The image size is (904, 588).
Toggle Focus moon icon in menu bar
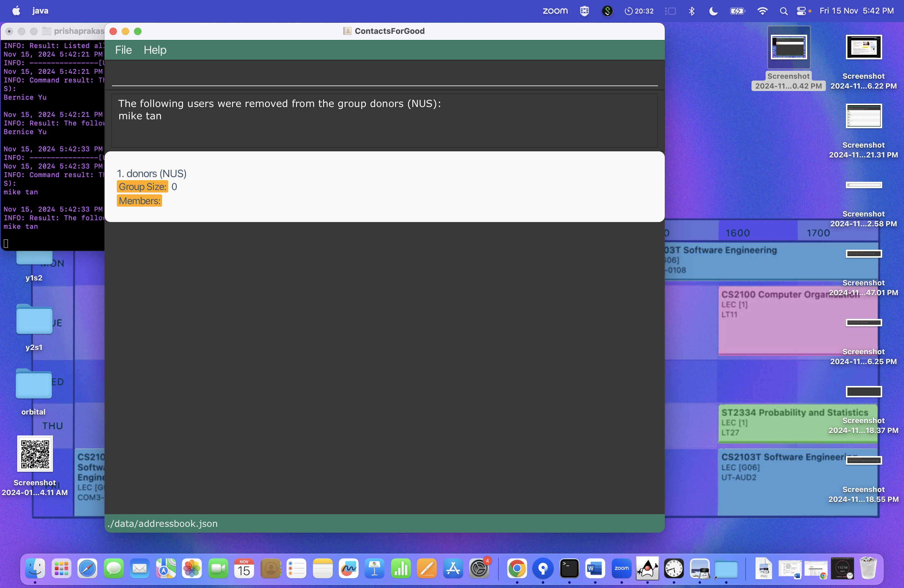(713, 11)
